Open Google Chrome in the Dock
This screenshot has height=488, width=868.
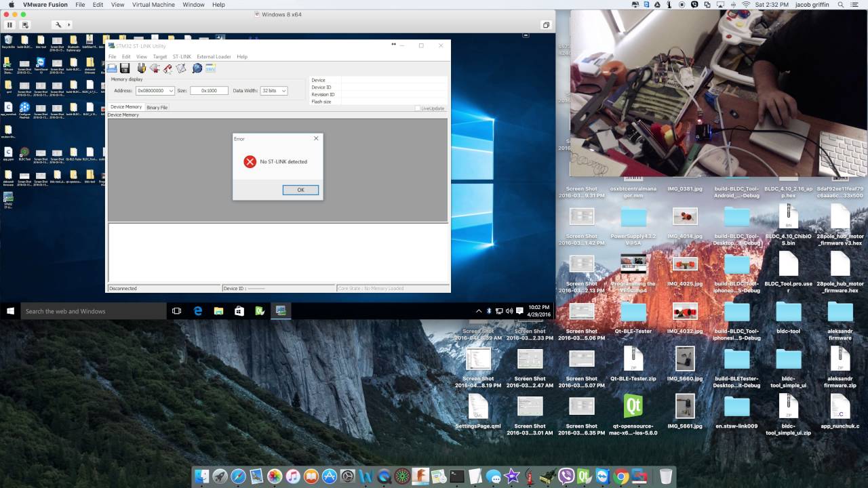click(x=620, y=476)
